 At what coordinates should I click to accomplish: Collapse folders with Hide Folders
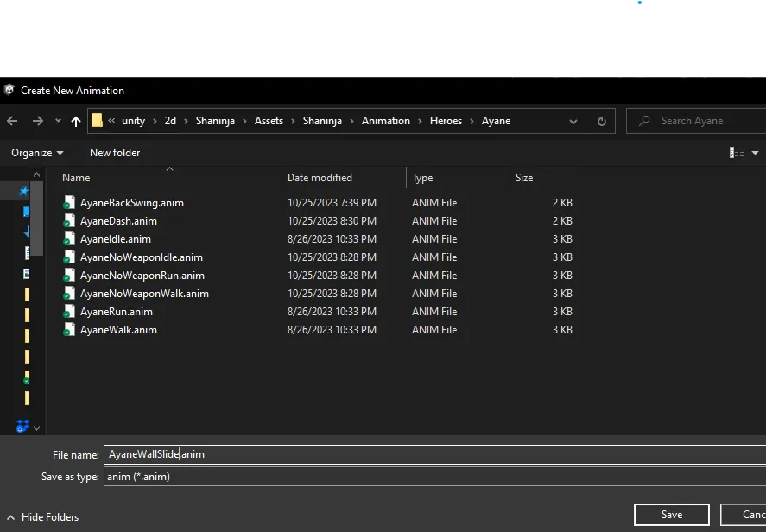coord(43,516)
